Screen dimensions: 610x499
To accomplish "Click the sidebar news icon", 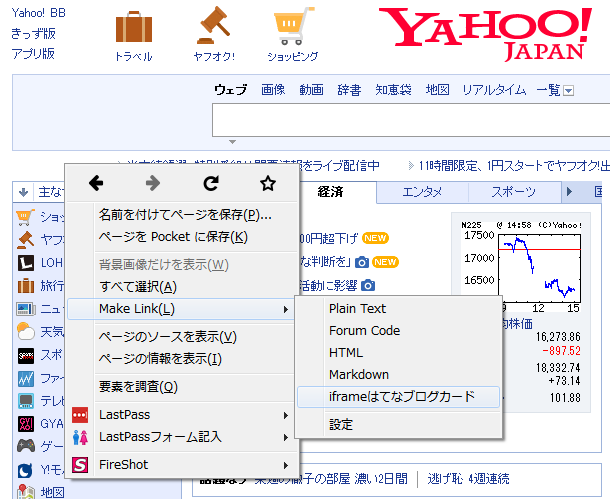I will (26, 309).
